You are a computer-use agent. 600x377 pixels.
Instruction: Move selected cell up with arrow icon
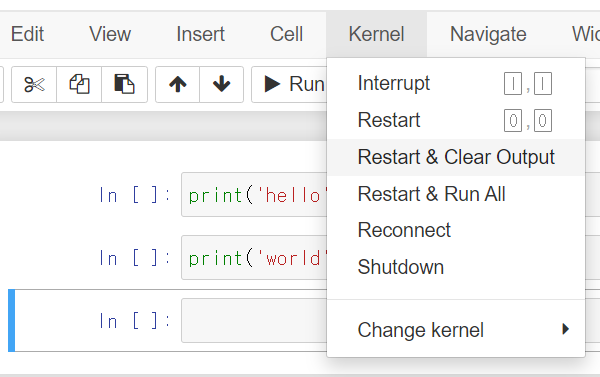click(x=178, y=84)
